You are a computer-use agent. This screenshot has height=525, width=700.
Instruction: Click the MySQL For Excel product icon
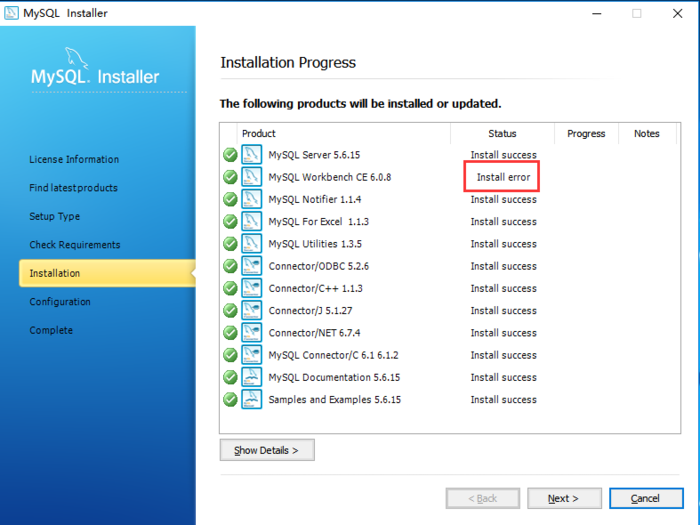point(251,221)
